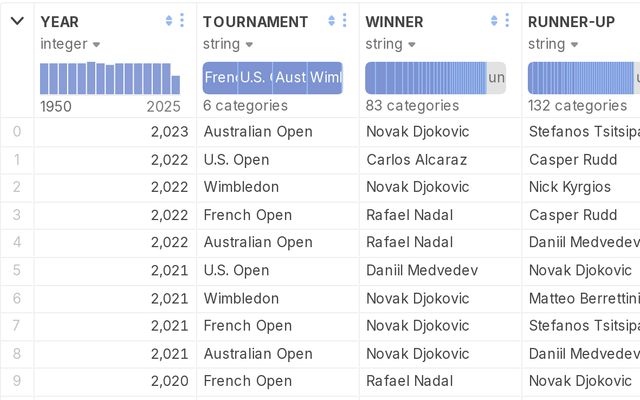
Task: Open TOURNAMENT column options menu
Action: pyautogui.click(x=344, y=20)
